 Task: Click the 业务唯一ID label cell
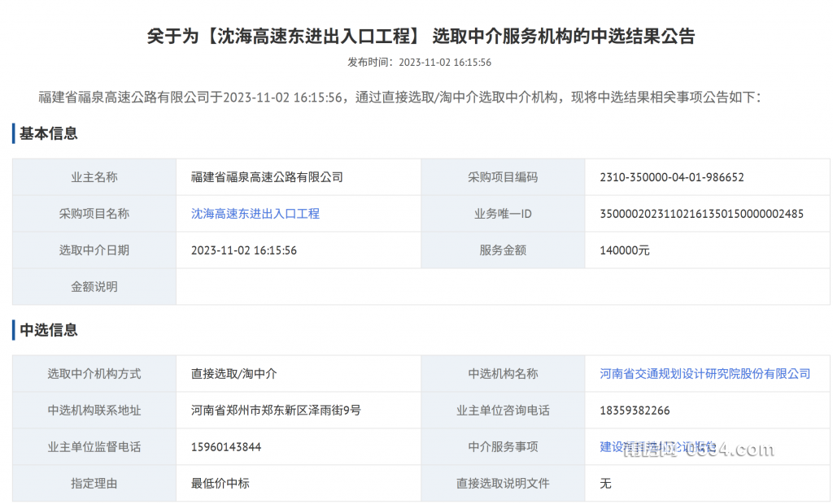pos(503,214)
